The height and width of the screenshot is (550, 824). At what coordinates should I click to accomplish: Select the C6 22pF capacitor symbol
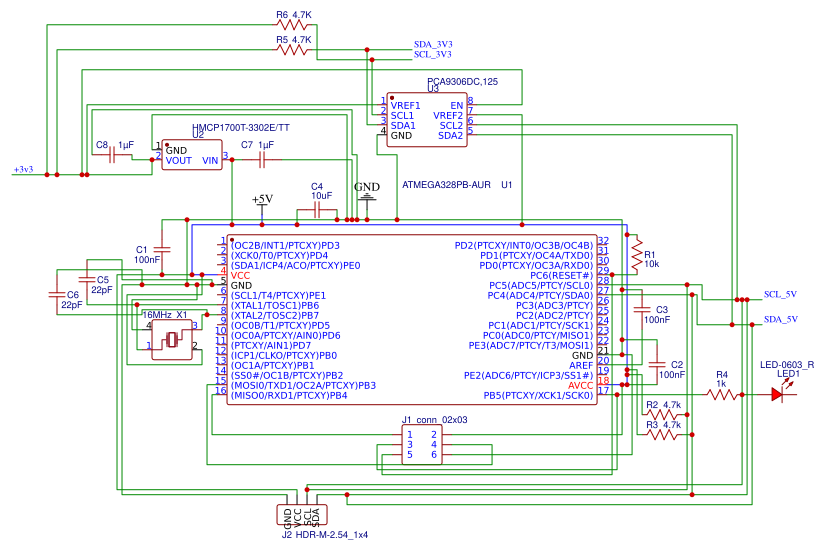tap(57, 295)
